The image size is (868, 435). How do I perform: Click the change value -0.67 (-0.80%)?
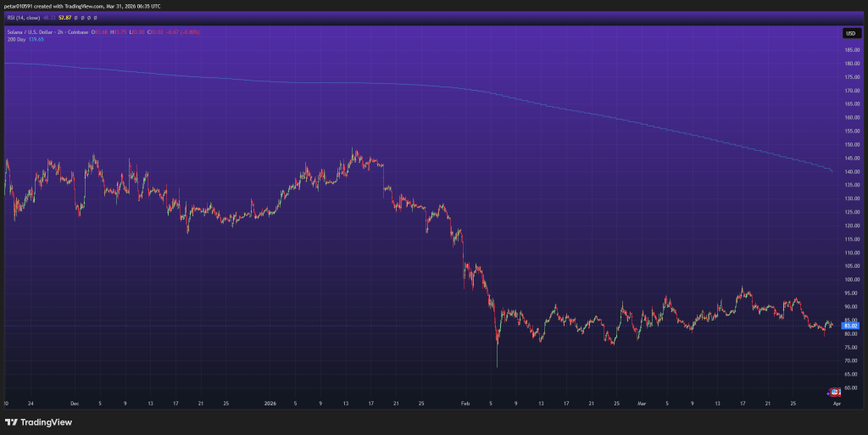click(183, 32)
